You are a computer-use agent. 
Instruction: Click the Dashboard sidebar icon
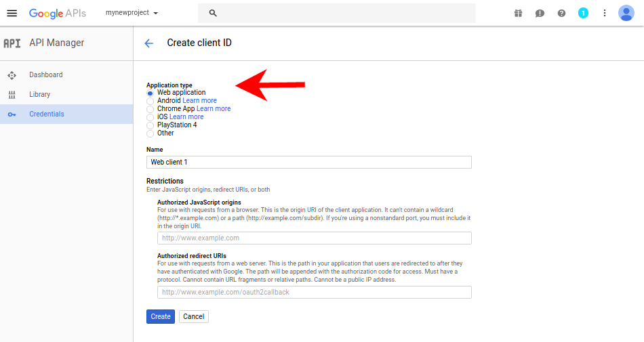(12, 75)
